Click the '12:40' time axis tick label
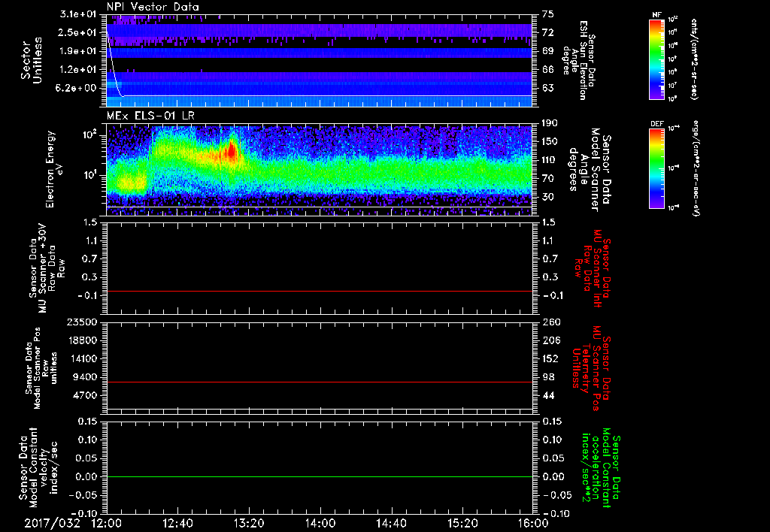770x532 pixels. click(177, 523)
